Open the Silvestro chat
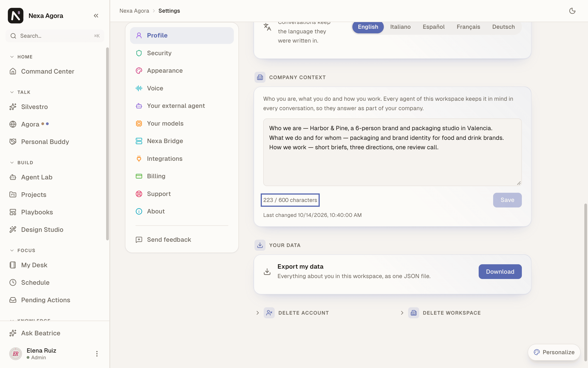This screenshot has width=588, height=368. 55,106
